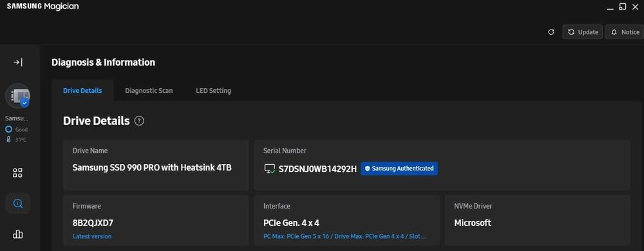Open the Notice button

[625, 32]
